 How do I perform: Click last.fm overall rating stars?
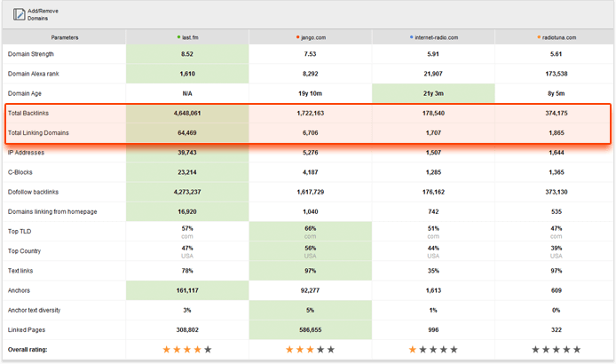coord(187,350)
